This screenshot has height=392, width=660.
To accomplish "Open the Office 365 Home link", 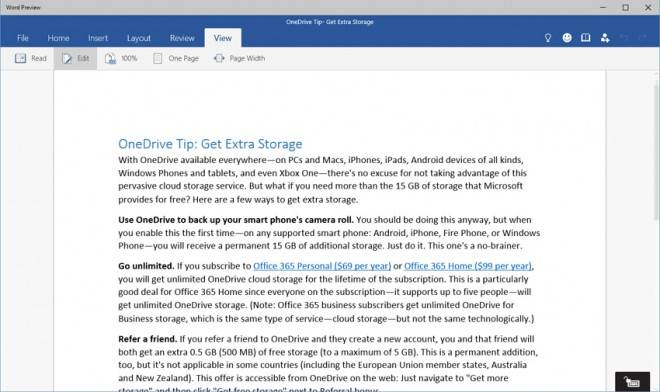I will coord(468,266).
